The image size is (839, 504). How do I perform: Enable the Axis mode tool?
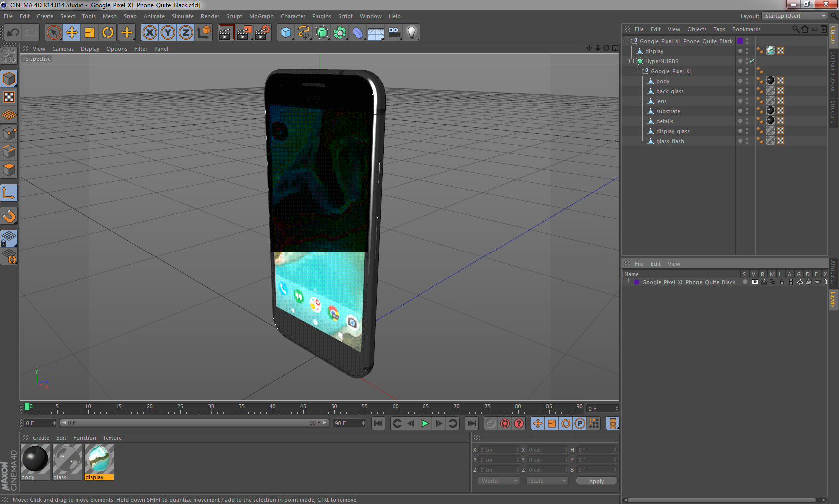[9, 193]
